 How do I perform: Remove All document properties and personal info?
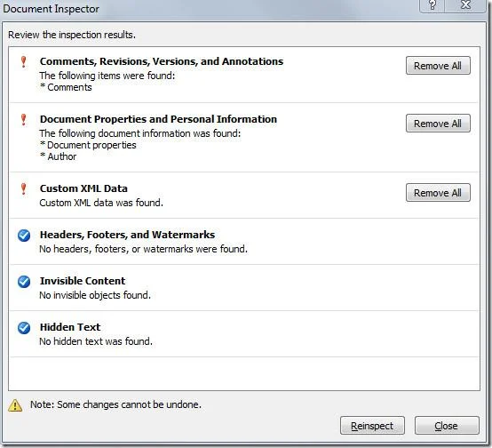coord(438,124)
